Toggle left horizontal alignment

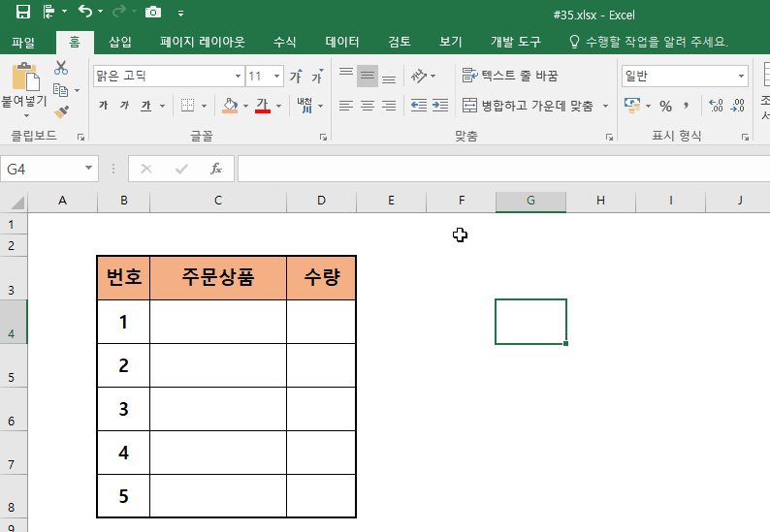[x=346, y=106]
